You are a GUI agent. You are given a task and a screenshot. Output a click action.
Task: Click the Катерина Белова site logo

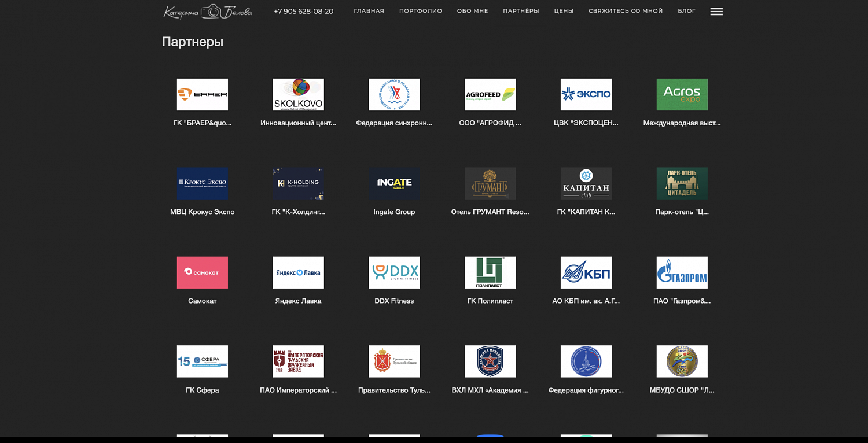click(207, 12)
